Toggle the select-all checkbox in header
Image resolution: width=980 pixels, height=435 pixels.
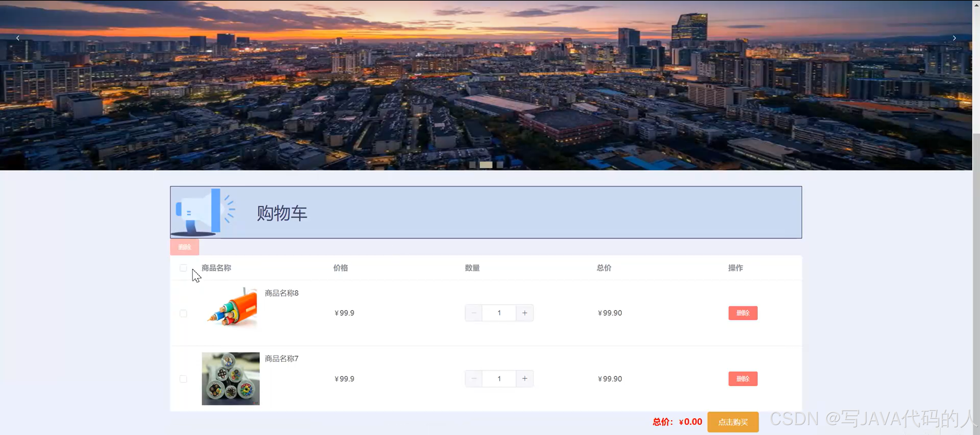coord(183,268)
